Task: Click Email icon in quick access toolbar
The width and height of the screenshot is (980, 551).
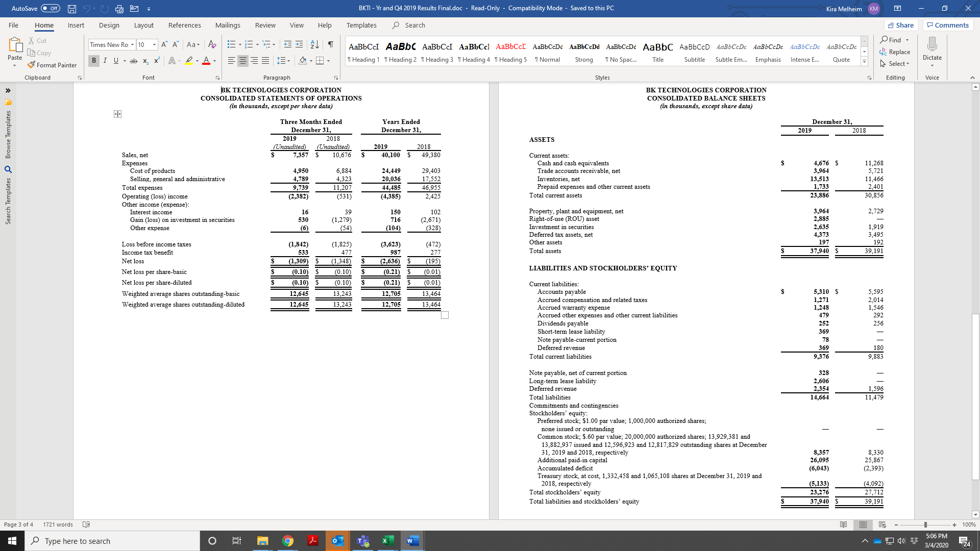Action: point(134,9)
